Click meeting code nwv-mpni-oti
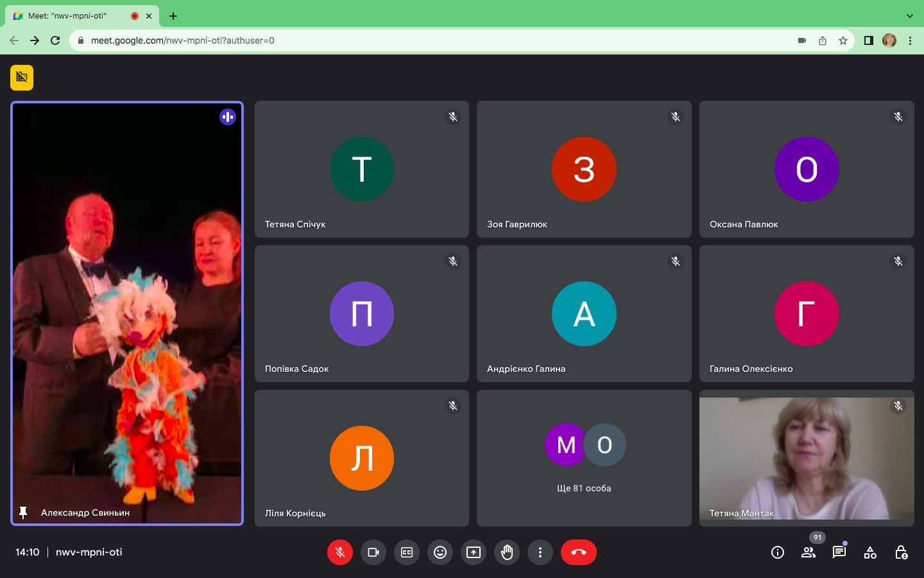Image resolution: width=924 pixels, height=578 pixels. click(89, 552)
